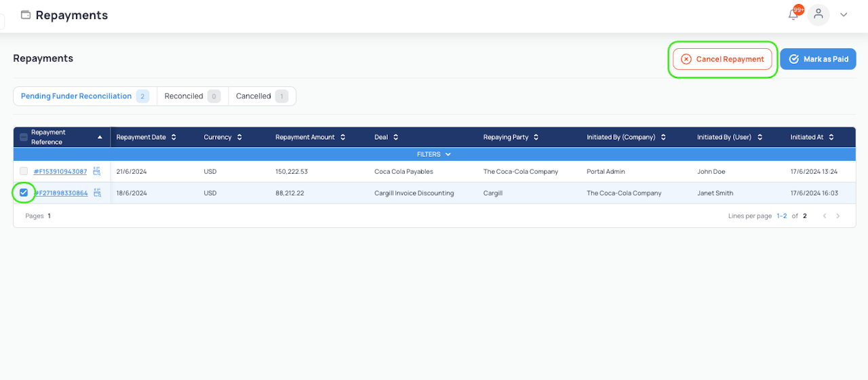
Task: Expand the FILTERS bar
Action: tap(434, 154)
